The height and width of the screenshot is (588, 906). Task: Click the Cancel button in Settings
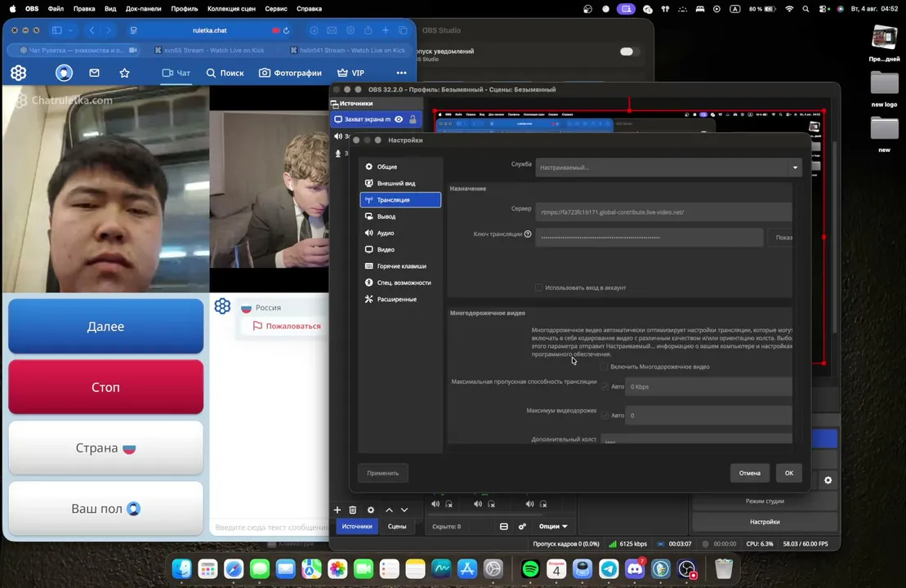749,473
